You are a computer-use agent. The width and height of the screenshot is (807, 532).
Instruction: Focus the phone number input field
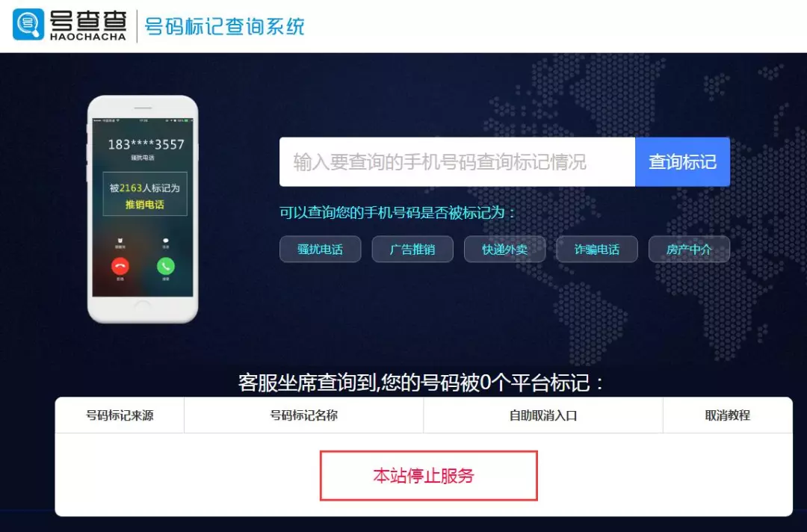tap(457, 161)
